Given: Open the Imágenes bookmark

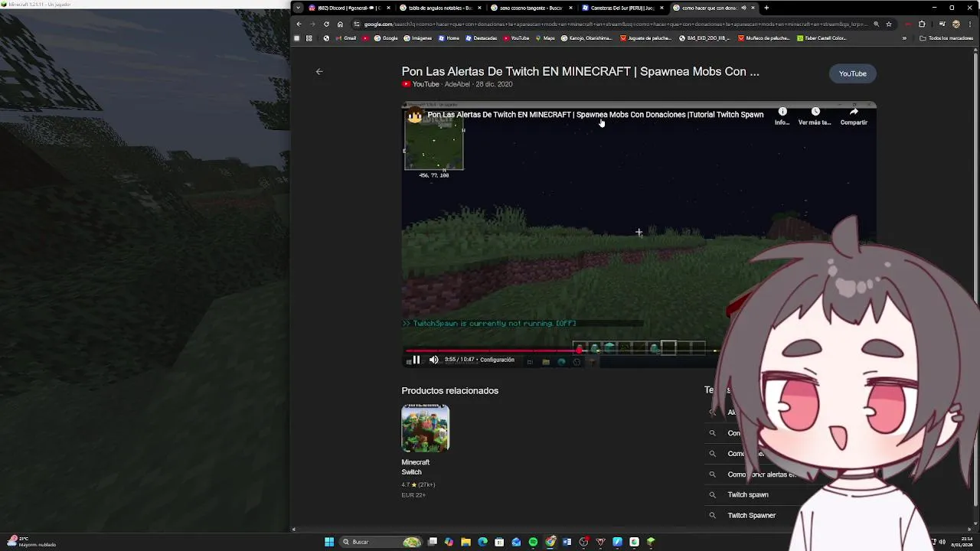Looking at the screenshot, I should 418,37.
